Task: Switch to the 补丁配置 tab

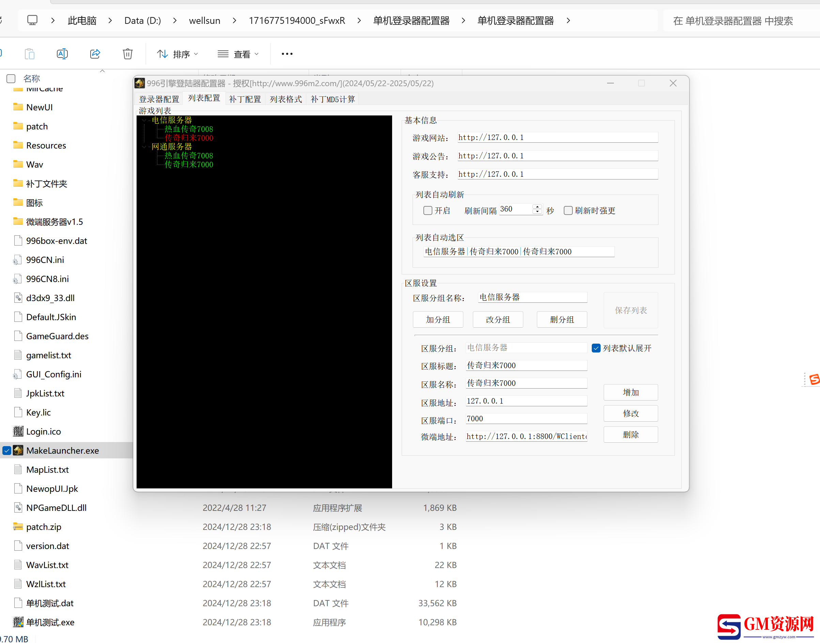Action: pos(245,99)
